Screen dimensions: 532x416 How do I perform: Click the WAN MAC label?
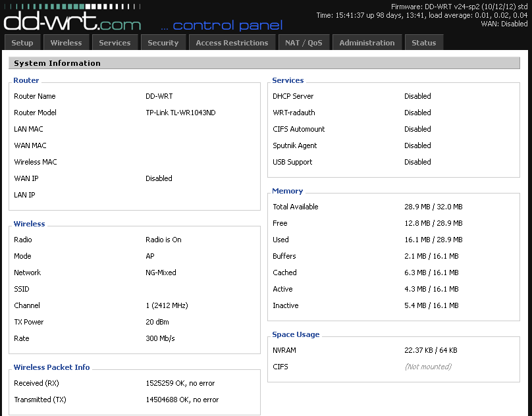(30, 145)
